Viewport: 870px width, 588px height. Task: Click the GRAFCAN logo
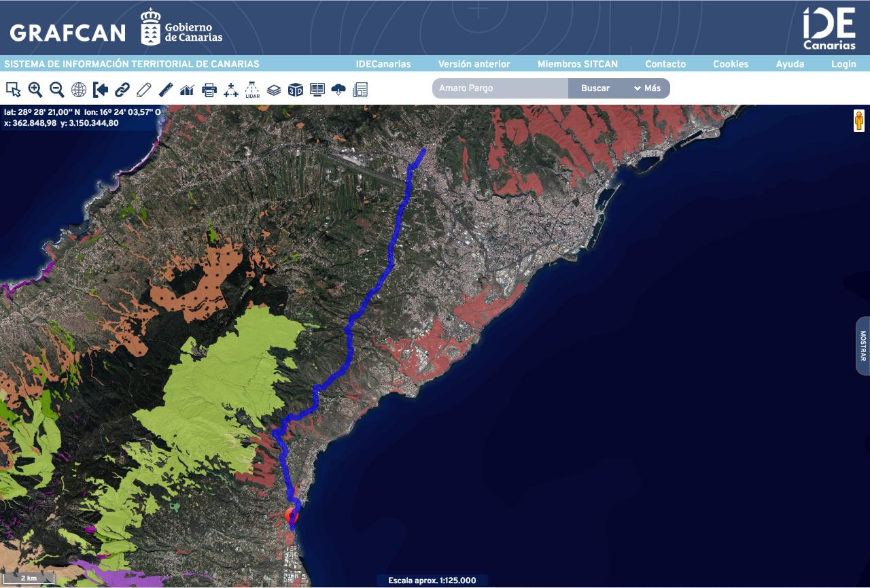click(x=68, y=33)
